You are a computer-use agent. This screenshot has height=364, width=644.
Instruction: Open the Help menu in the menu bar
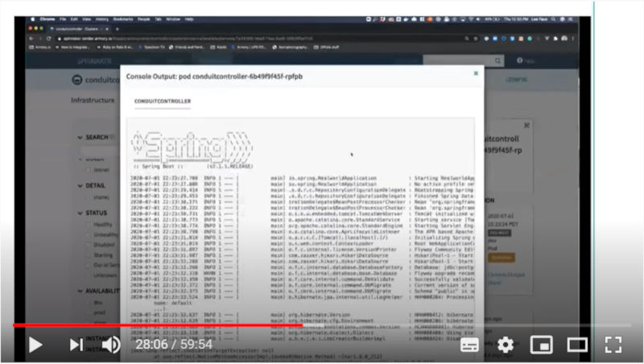[x=189, y=19]
